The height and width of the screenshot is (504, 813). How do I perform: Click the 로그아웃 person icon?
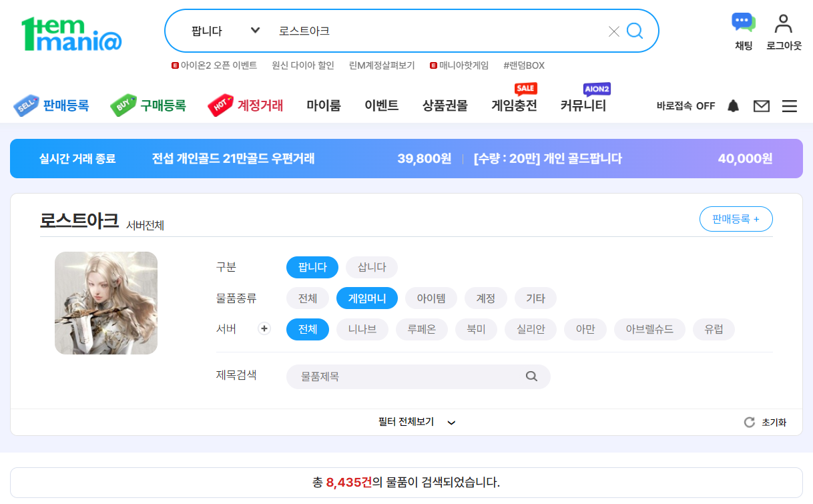click(784, 23)
